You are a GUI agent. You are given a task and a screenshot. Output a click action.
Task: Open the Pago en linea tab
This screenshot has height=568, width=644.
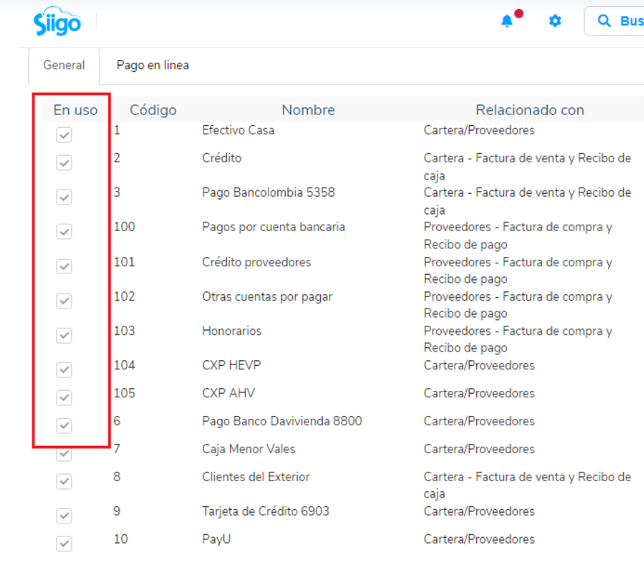pos(152,66)
